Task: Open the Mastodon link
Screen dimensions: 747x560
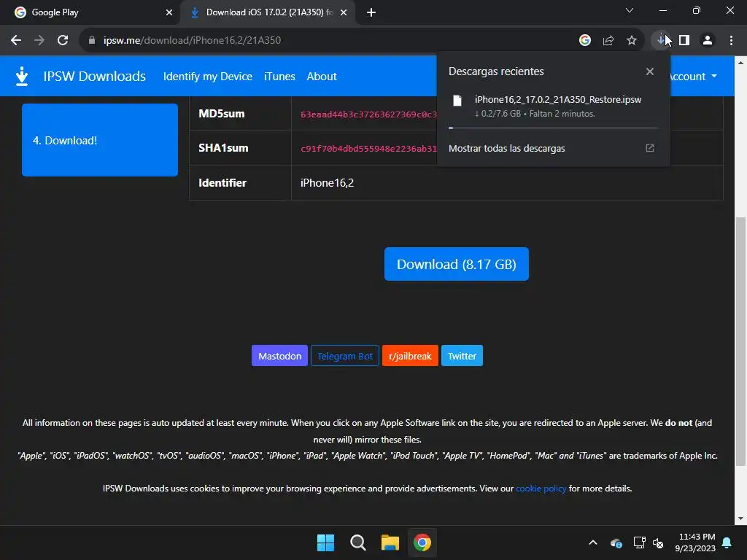Action: 279,356
